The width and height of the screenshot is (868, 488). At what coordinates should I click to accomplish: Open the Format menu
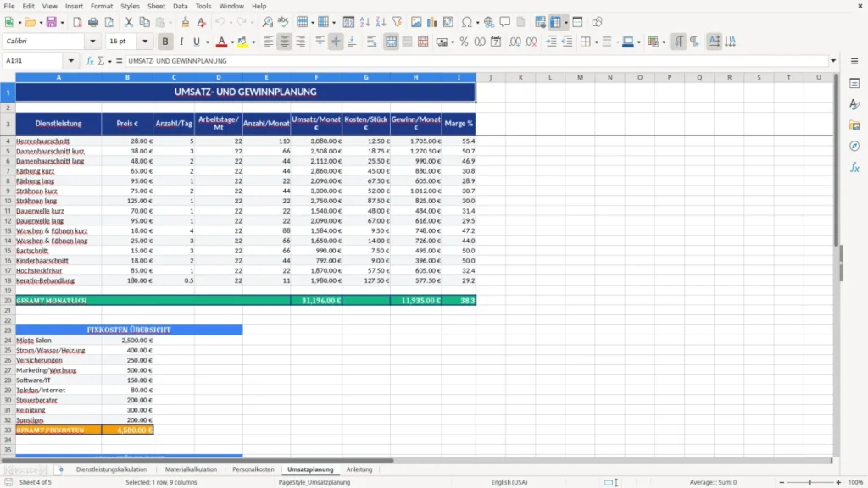[102, 6]
